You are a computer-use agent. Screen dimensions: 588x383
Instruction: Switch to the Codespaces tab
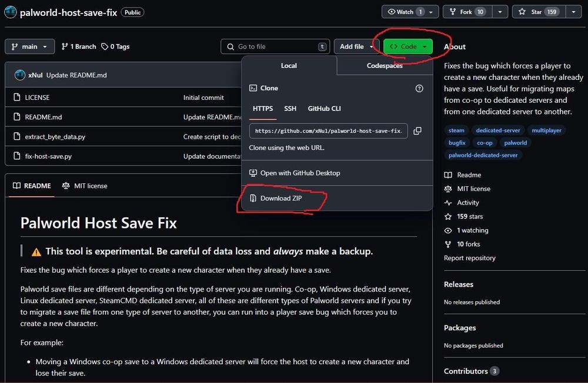(385, 66)
